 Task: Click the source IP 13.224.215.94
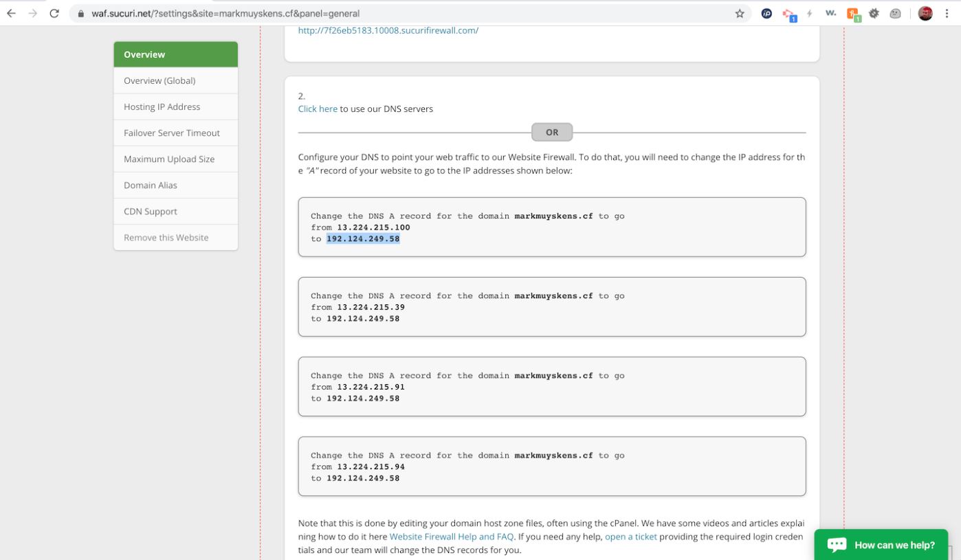371,467
